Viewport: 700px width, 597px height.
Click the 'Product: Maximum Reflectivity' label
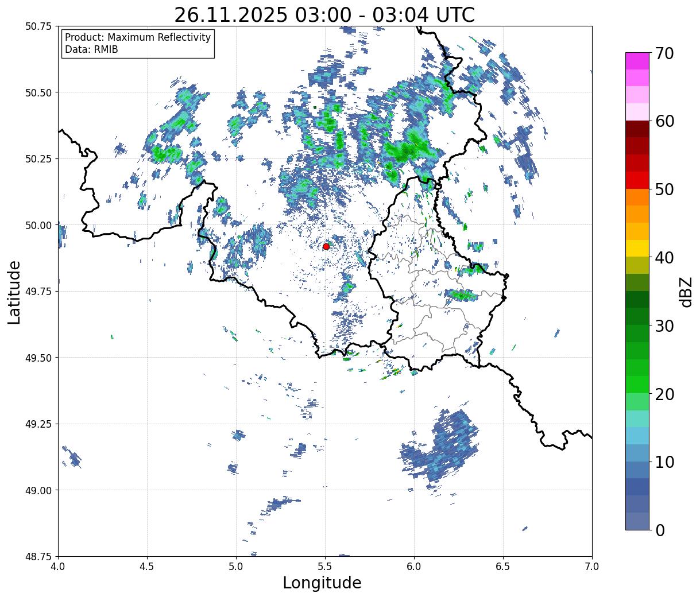pos(138,37)
